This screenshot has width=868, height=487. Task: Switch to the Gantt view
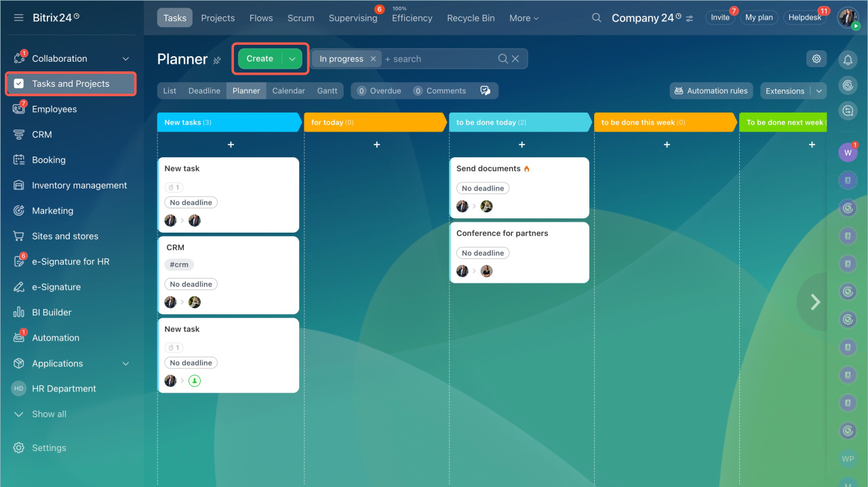click(327, 91)
